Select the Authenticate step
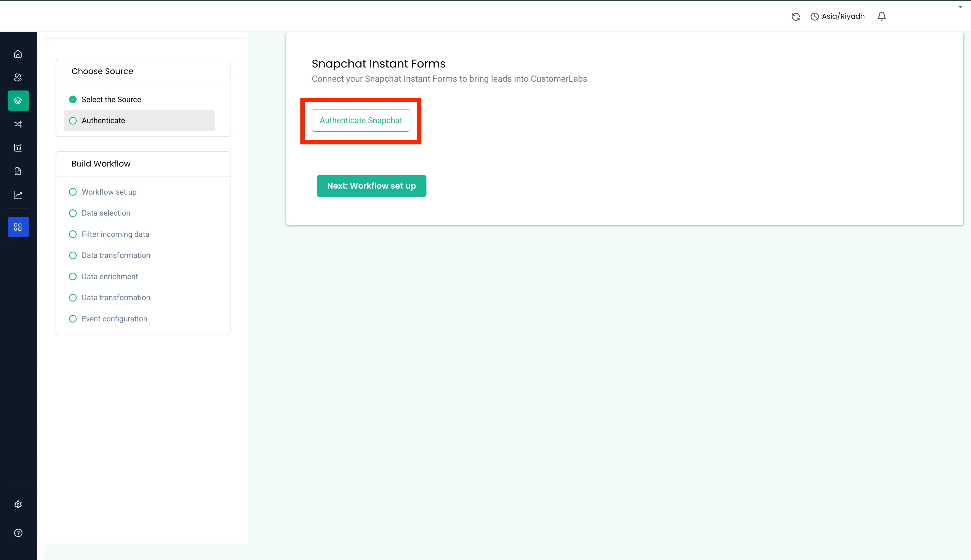Viewport: 971px width, 560px height. pyautogui.click(x=139, y=121)
